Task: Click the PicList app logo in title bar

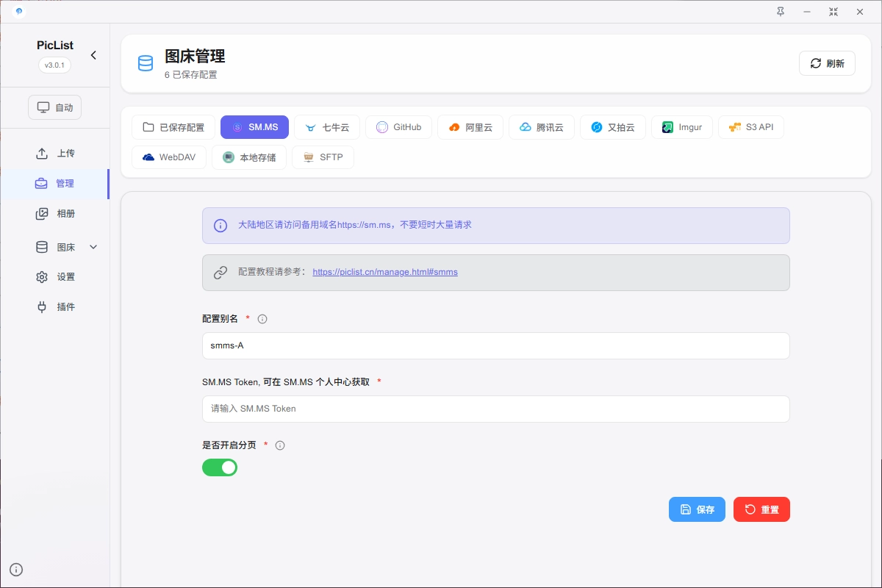Action: coord(18,11)
